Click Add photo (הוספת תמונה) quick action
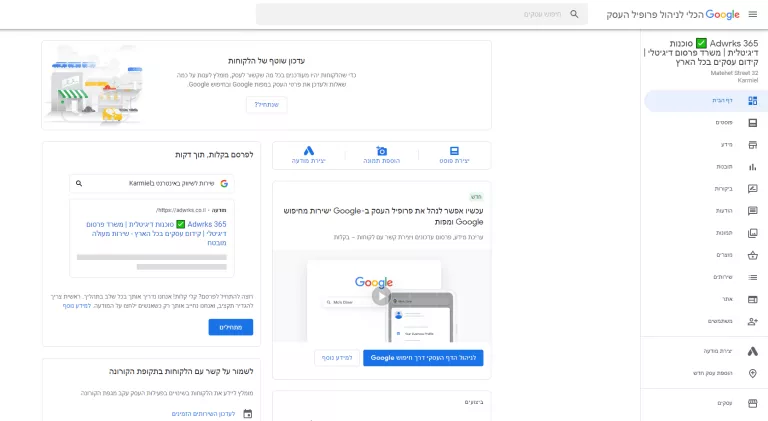 382,155
